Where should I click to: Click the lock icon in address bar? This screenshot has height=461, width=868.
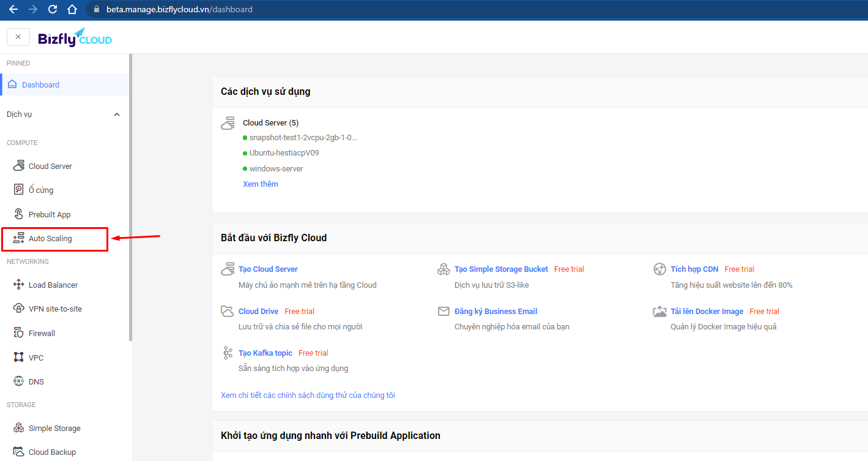(x=96, y=9)
